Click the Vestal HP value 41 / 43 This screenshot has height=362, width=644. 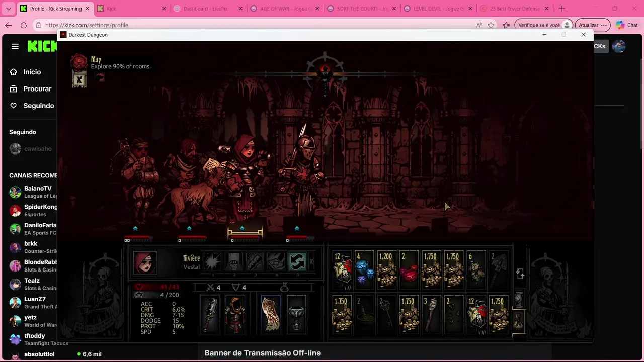click(170, 287)
